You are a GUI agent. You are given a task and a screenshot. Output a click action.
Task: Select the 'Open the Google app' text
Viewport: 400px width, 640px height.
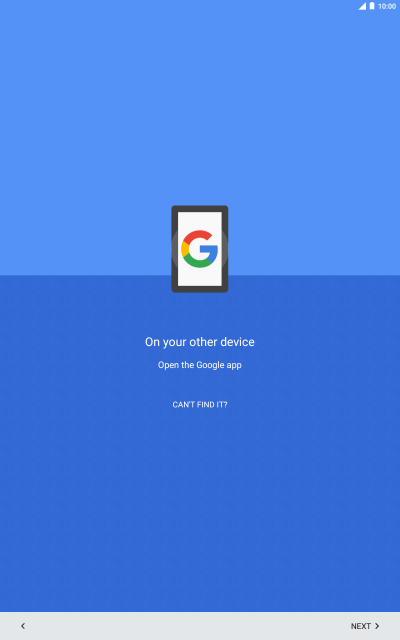[200, 365]
